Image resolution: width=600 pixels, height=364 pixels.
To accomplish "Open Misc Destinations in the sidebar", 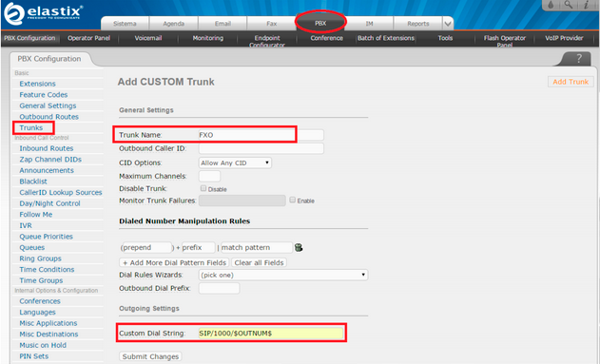I will [x=48, y=335].
